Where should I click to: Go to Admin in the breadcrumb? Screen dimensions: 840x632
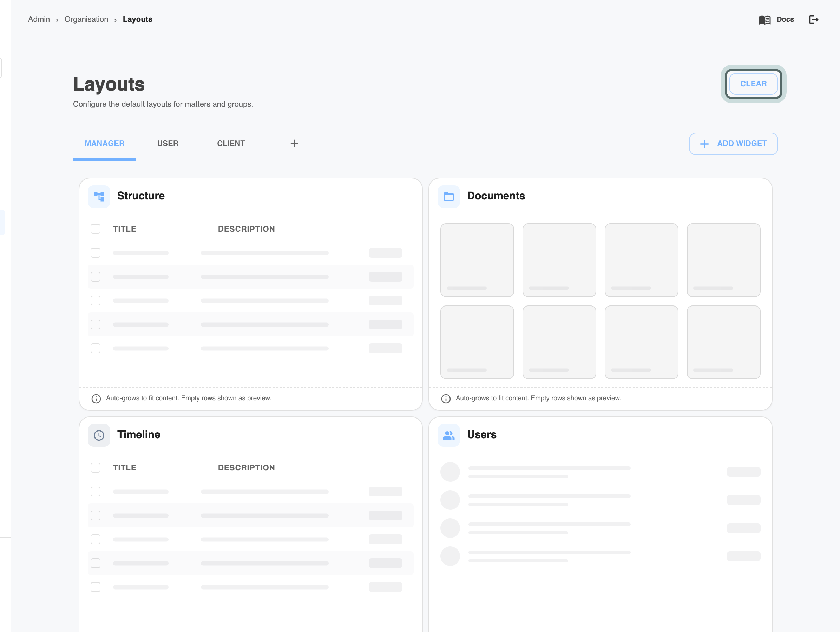39,19
